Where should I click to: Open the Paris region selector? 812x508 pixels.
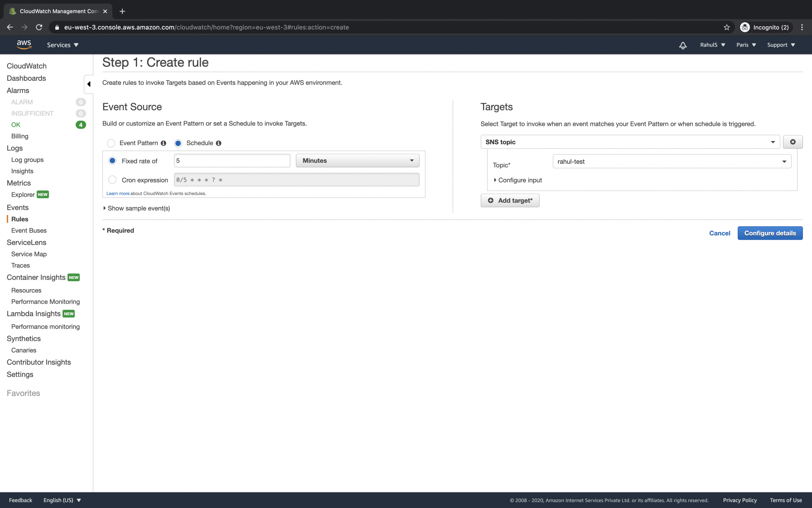(x=746, y=45)
